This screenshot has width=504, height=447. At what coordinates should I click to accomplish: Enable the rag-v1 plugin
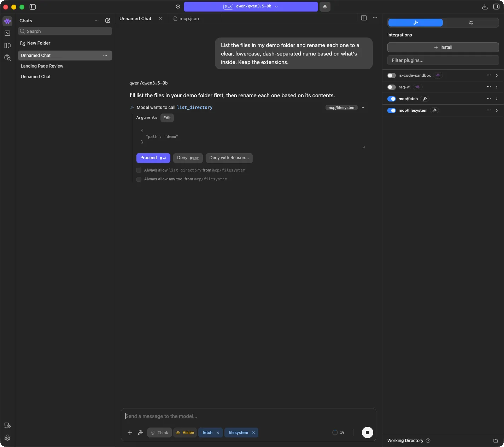click(391, 87)
